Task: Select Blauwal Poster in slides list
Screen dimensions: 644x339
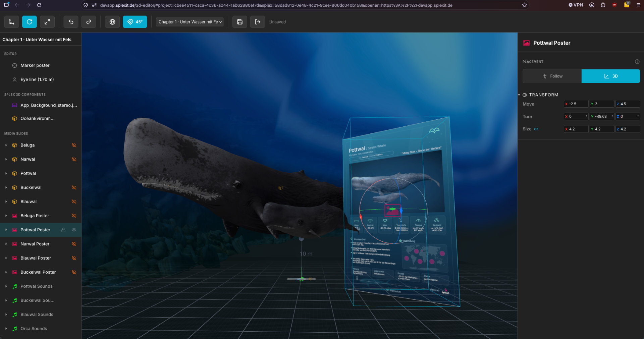Action: (x=41, y=258)
